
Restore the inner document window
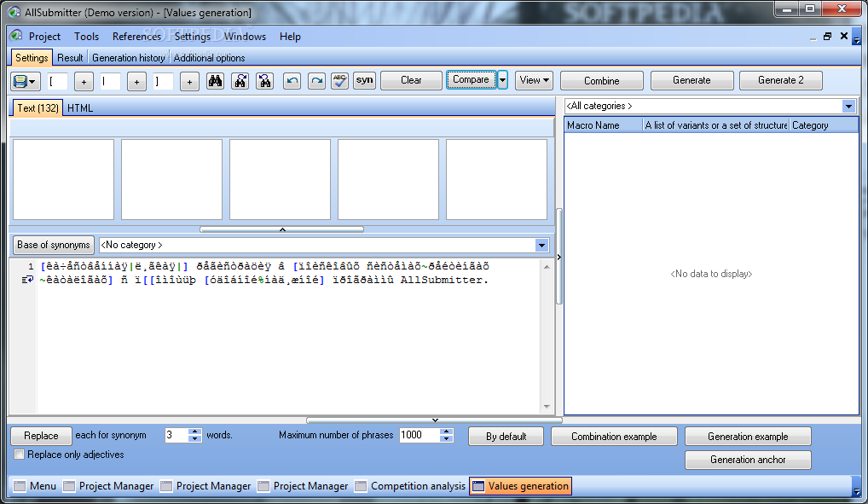pos(828,36)
